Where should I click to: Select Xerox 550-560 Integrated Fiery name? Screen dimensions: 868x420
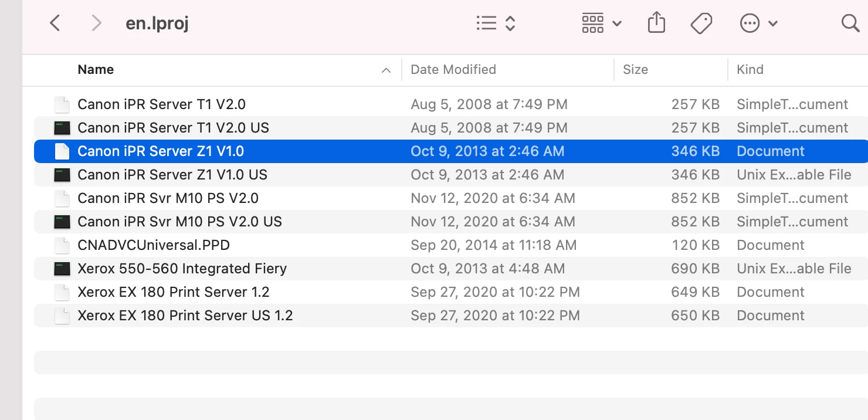tap(182, 269)
